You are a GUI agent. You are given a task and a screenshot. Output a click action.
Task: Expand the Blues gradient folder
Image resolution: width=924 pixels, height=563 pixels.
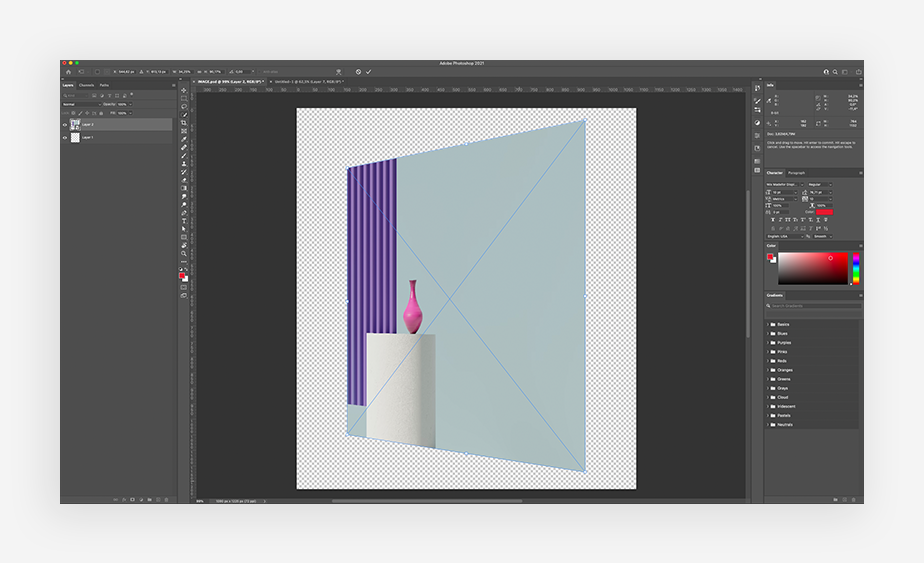click(768, 334)
